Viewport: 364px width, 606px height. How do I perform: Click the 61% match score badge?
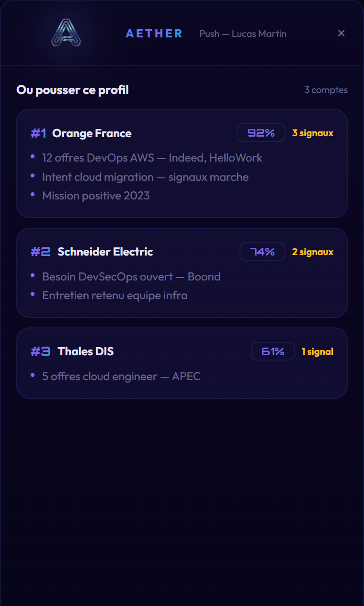click(273, 351)
